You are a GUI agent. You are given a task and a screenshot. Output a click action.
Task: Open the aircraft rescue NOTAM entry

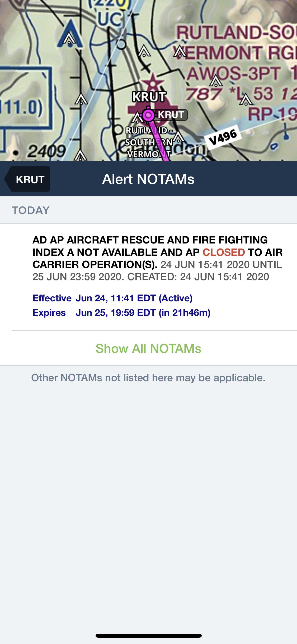coord(157,258)
